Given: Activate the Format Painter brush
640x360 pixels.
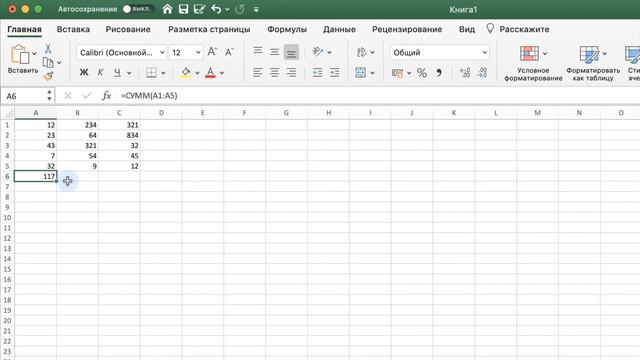Looking at the screenshot, I should [x=48, y=76].
